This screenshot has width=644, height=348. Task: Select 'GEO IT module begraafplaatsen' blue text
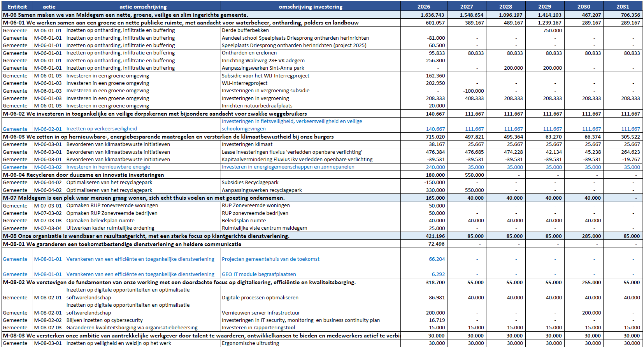pyautogui.click(x=259, y=274)
